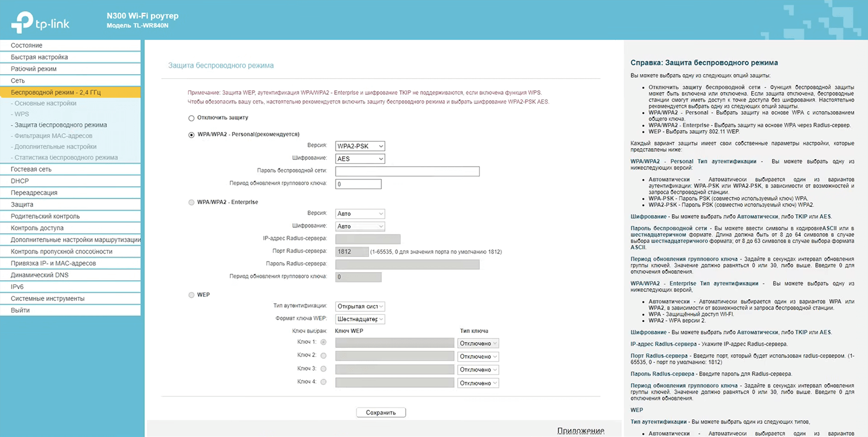Select the WEP security radio button
The width and height of the screenshot is (868, 437).
[192, 295]
